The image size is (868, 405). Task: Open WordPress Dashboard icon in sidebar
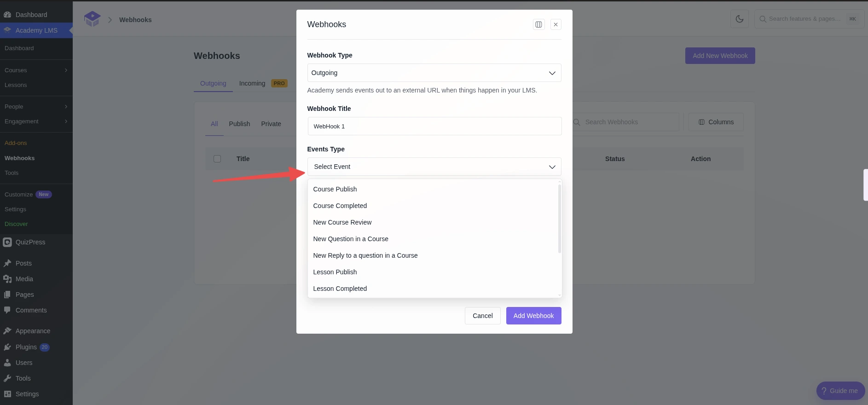(x=7, y=15)
